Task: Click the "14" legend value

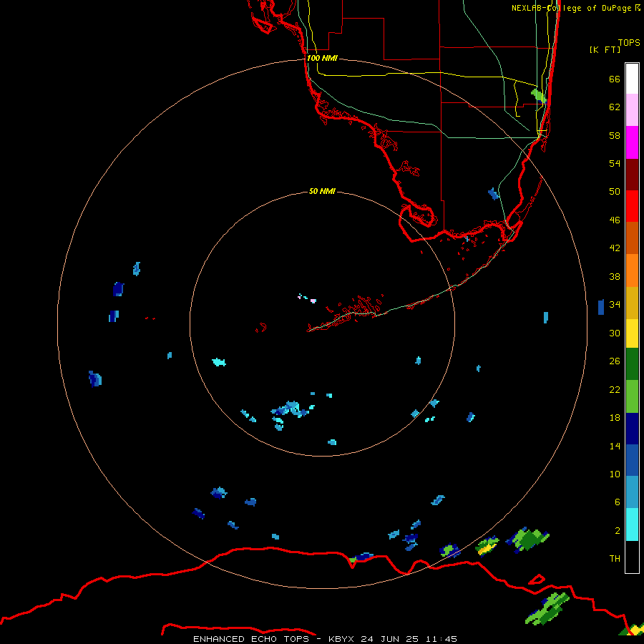Action: [x=615, y=446]
